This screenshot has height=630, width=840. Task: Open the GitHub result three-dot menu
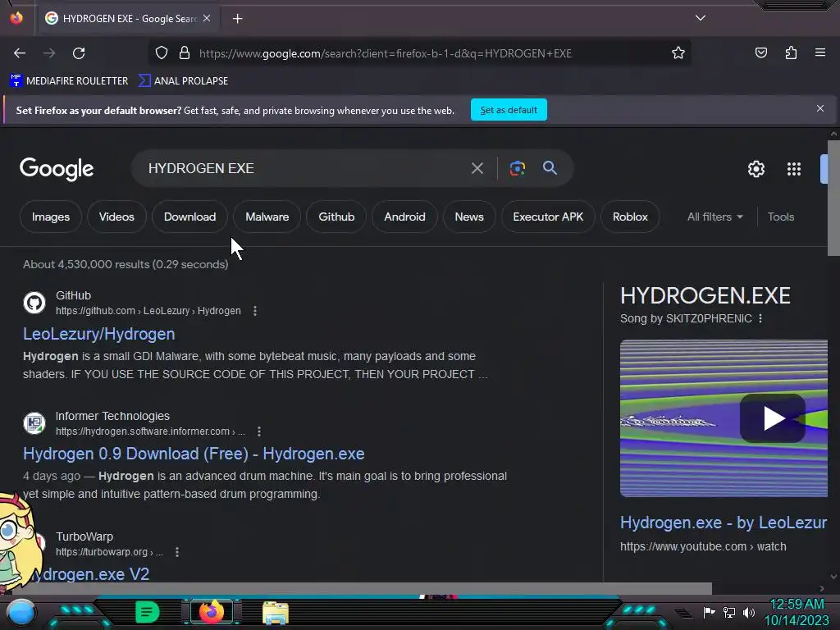coord(255,311)
